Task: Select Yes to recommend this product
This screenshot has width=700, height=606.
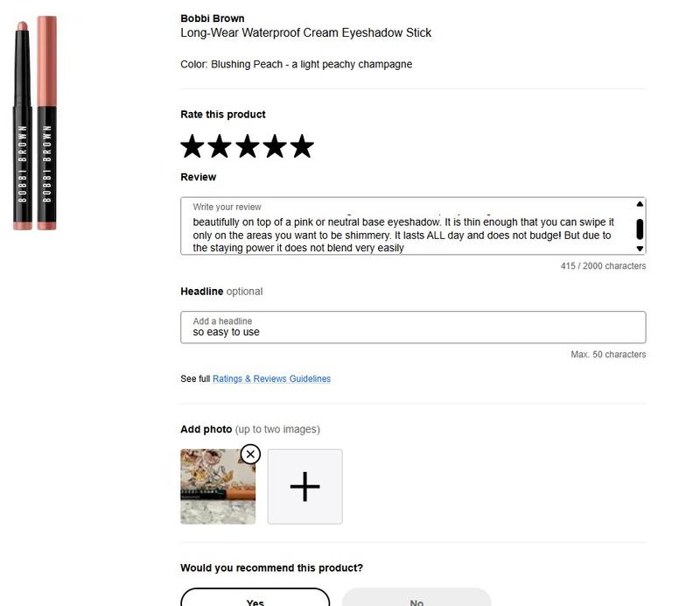Action: pyautogui.click(x=255, y=599)
